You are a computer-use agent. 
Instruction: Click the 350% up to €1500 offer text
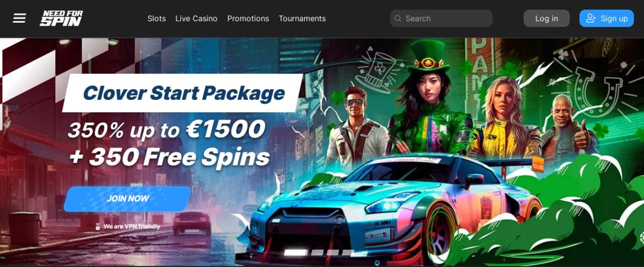tap(166, 130)
